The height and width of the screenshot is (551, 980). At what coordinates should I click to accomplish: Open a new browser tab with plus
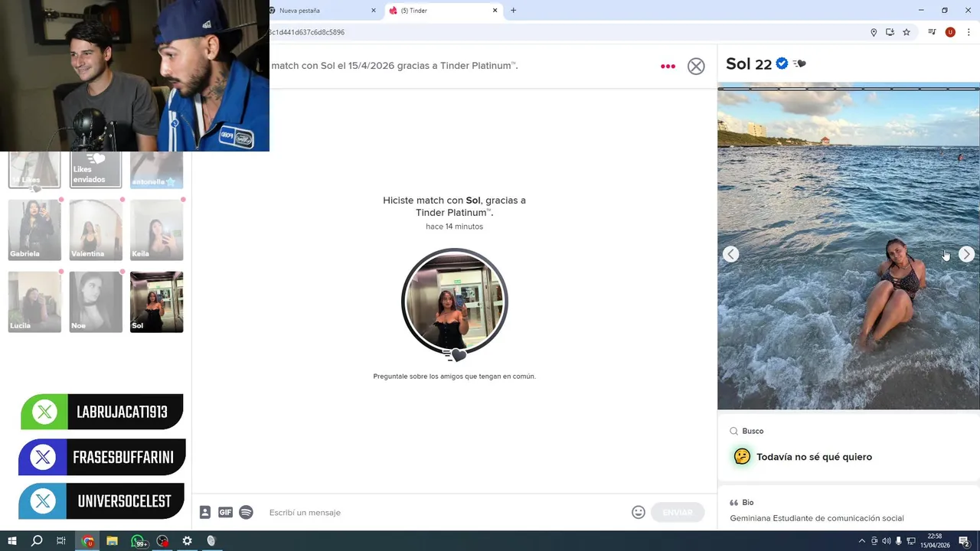(x=513, y=11)
